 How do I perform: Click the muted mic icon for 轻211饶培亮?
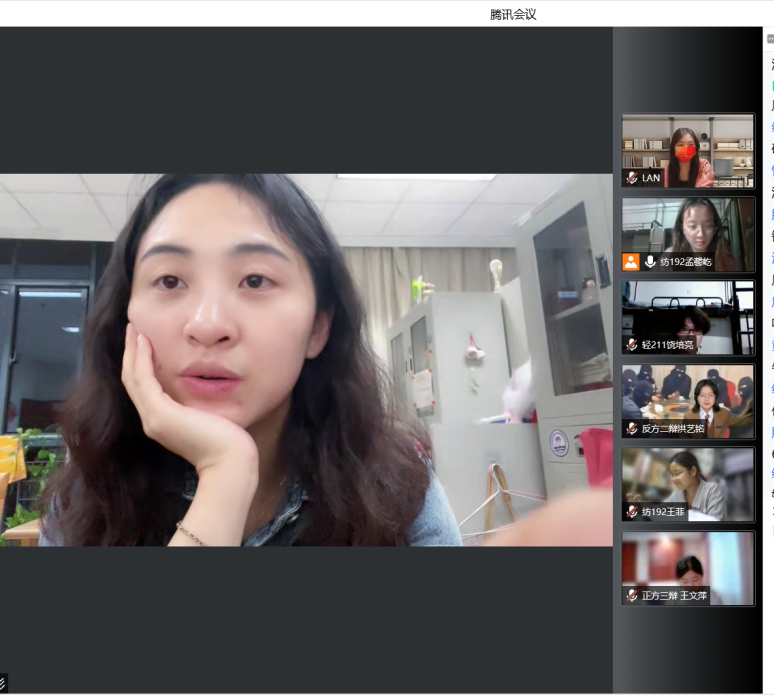point(632,345)
